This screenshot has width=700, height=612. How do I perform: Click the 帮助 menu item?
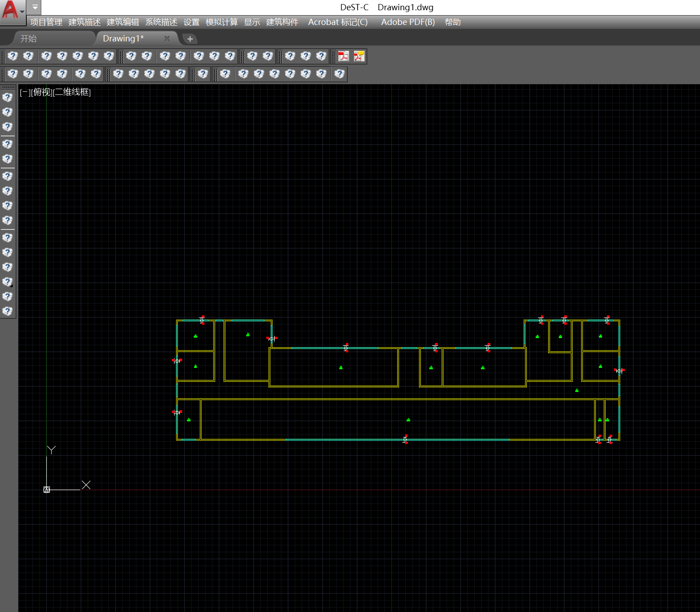tap(452, 22)
